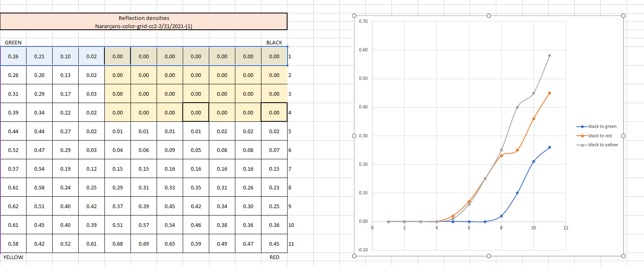This screenshot has height=266, width=644.
Task: Select the RED corner label cell
Action: 274,257
